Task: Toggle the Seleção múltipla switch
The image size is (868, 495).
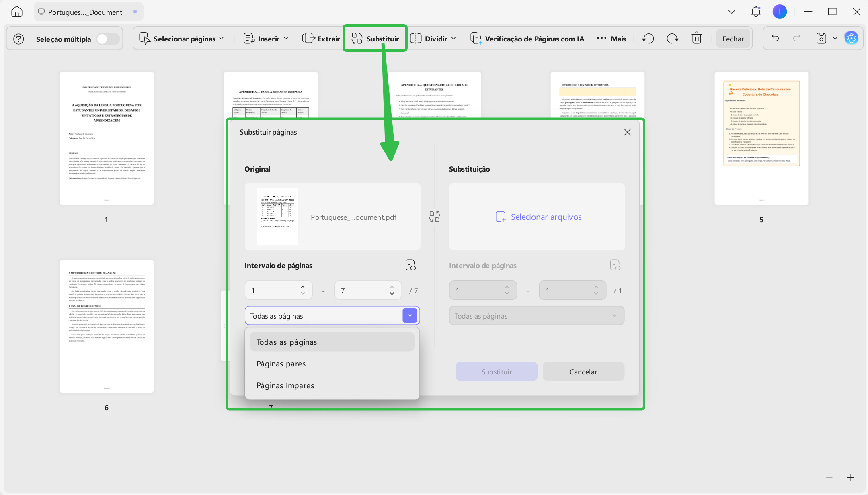Action: click(108, 39)
